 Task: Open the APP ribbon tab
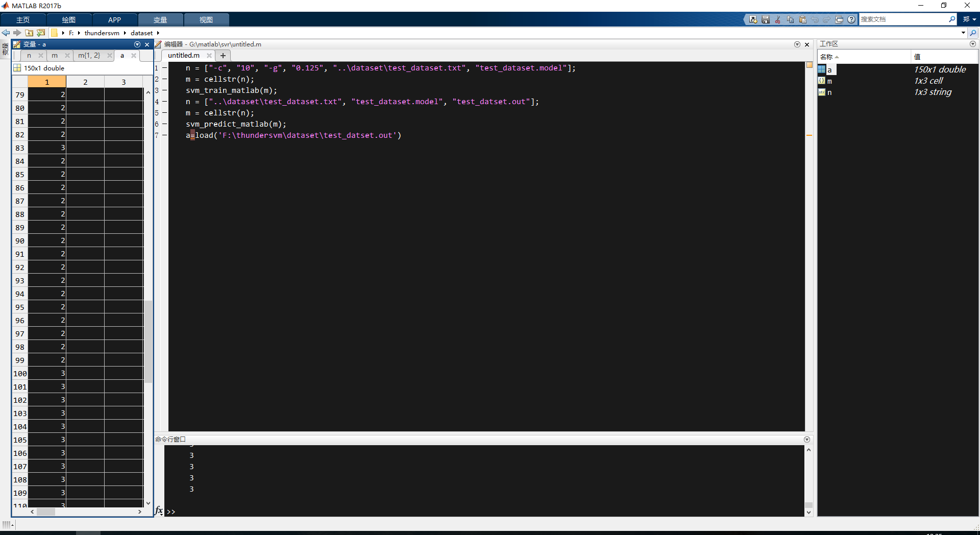point(114,20)
